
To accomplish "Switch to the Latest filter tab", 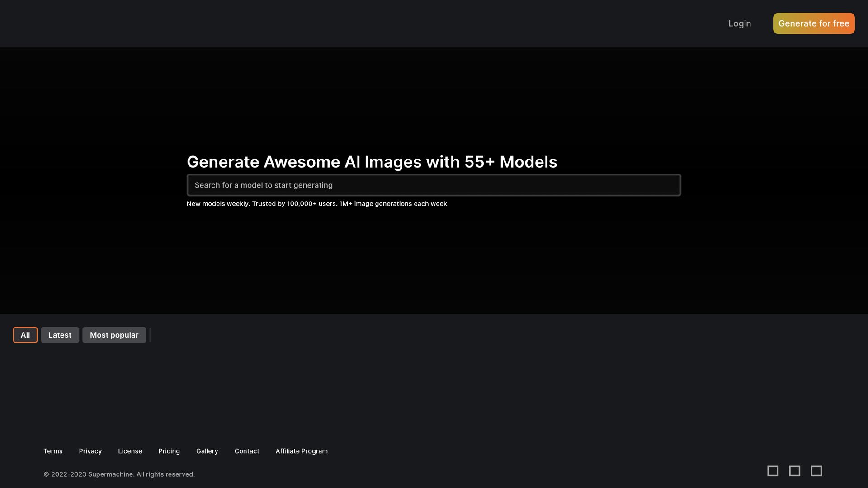I will click(x=60, y=335).
